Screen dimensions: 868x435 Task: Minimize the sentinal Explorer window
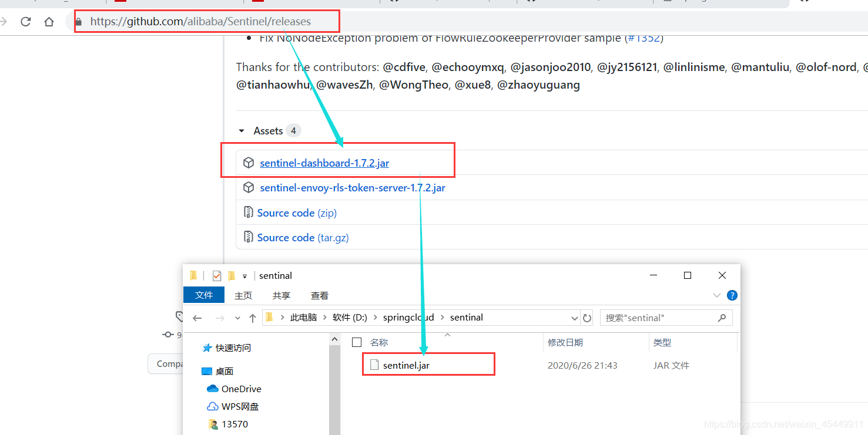point(653,275)
